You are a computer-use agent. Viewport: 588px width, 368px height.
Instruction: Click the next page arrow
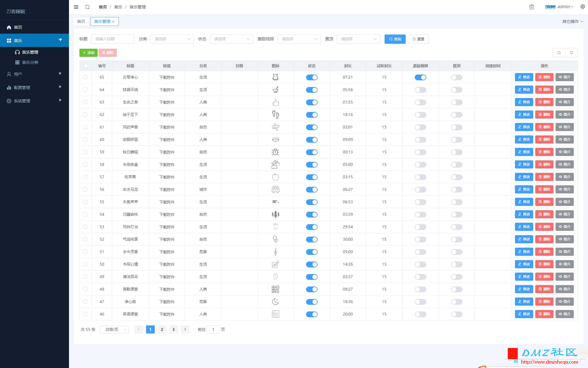(x=185, y=329)
